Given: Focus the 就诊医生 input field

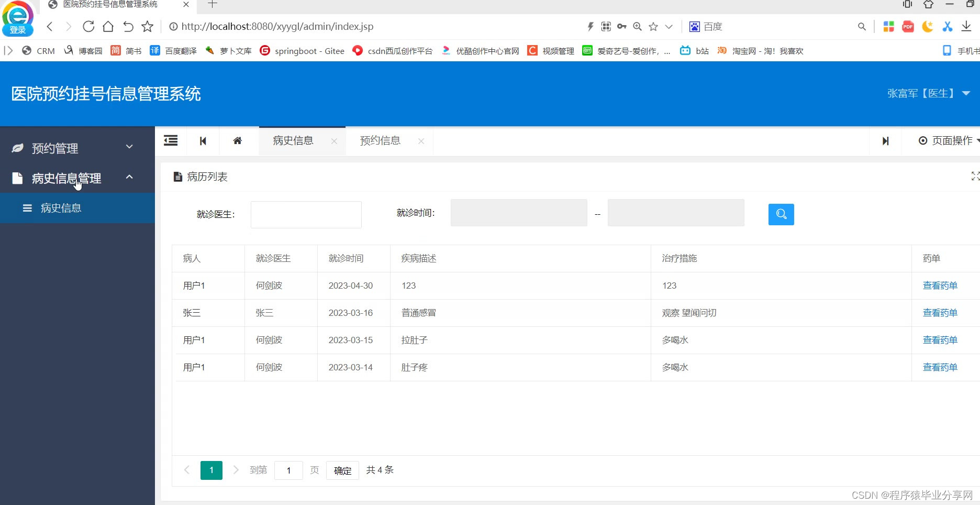Looking at the screenshot, I should 306,215.
